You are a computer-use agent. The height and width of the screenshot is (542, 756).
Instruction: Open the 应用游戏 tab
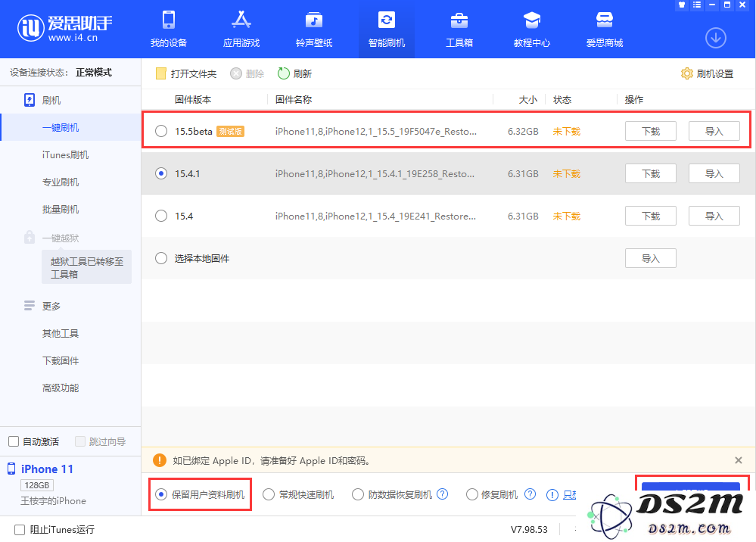(241, 29)
